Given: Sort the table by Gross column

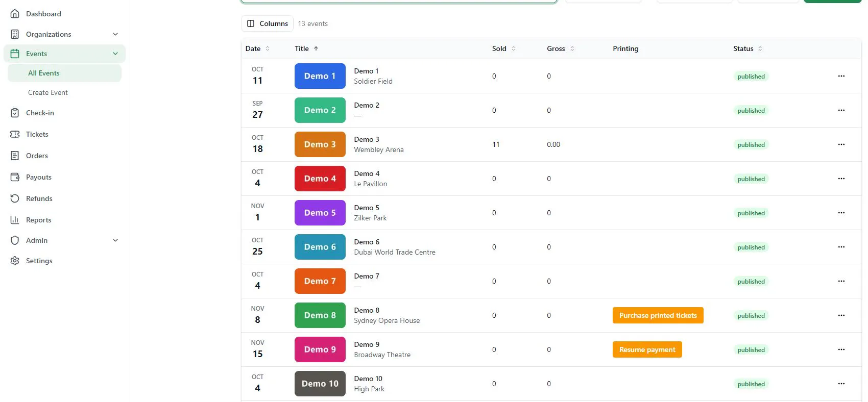Looking at the screenshot, I should tap(561, 48).
